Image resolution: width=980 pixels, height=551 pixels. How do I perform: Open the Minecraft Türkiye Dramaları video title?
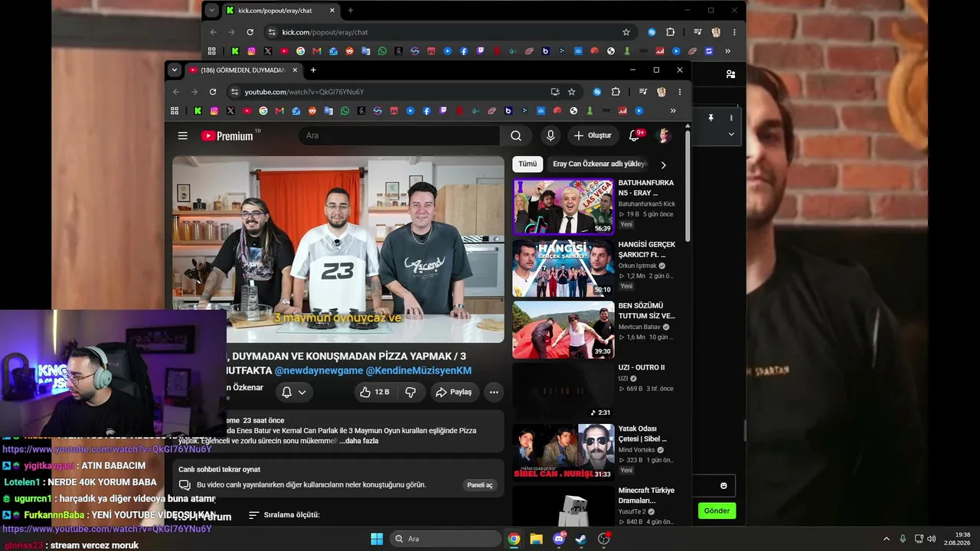coord(646,495)
